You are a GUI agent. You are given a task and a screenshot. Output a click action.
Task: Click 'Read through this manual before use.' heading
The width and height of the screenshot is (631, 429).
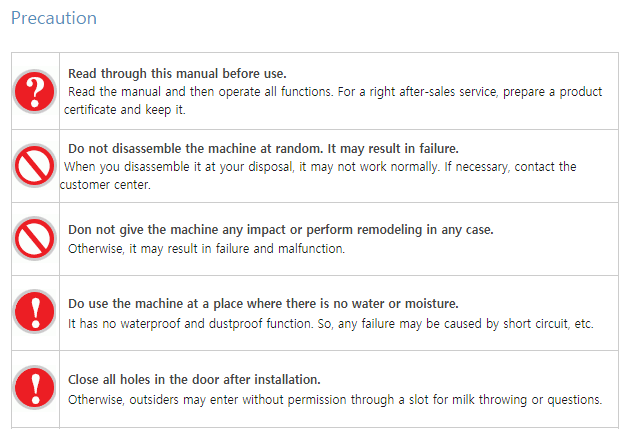coord(177,74)
